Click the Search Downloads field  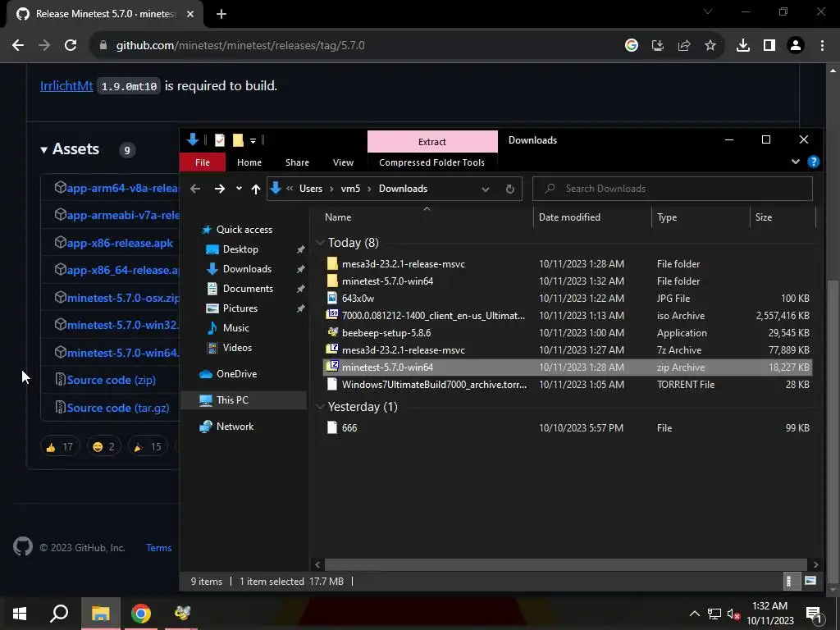tap(673, 189)
